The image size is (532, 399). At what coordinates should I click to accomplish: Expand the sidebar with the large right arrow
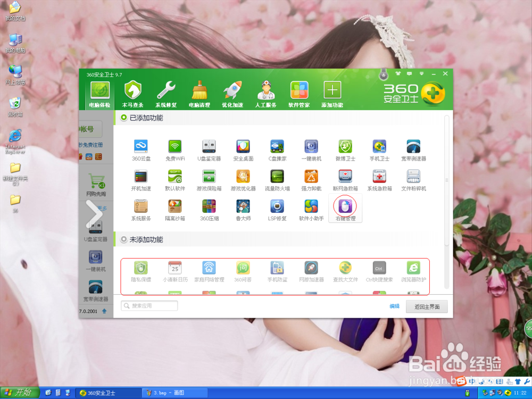click(x=94, y=214)
